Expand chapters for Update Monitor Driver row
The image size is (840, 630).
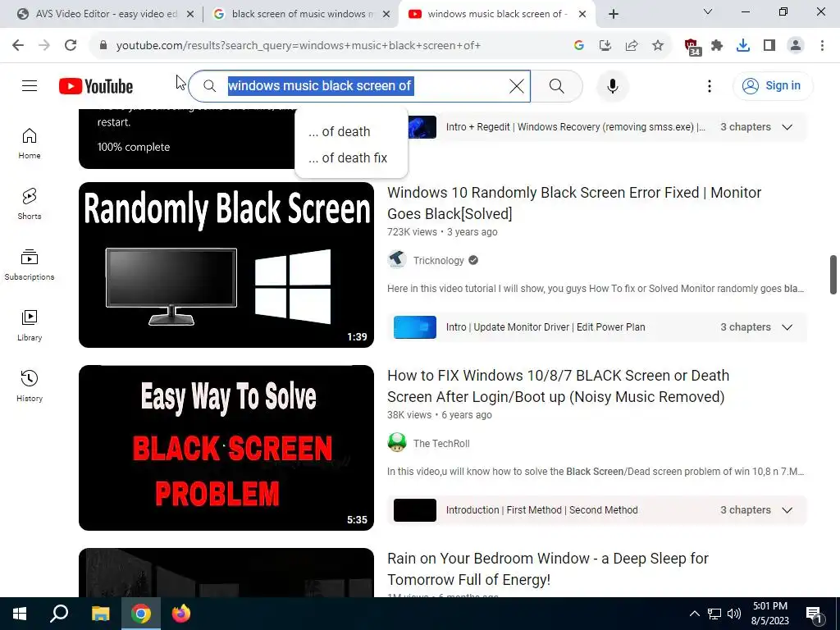787,326
